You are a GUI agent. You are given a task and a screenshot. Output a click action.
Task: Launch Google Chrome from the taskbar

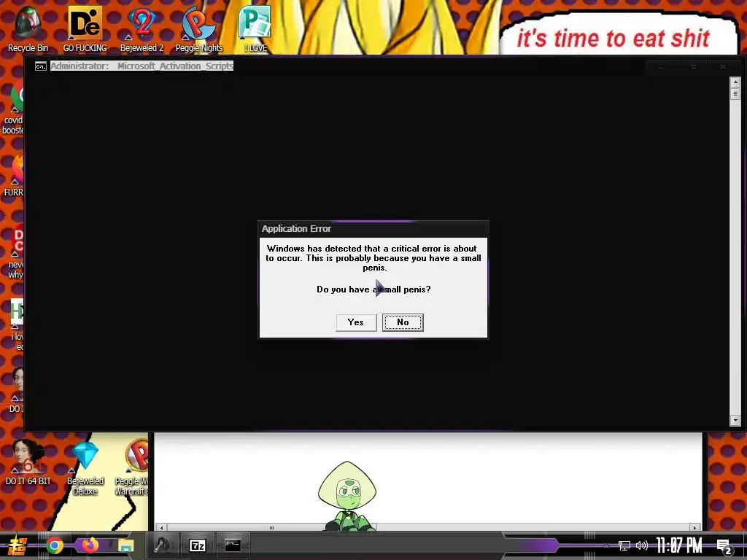click(x=54, y=545)
